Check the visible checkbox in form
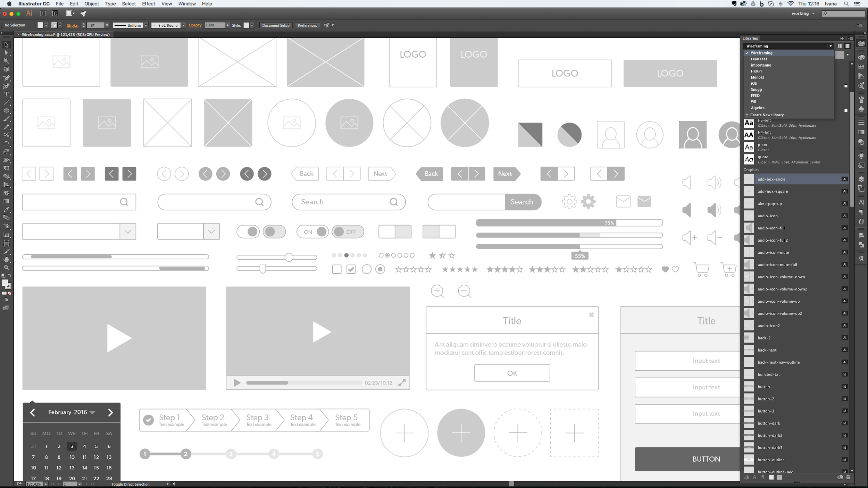Viewport: 868px width, 488px height. coord(352,269)
